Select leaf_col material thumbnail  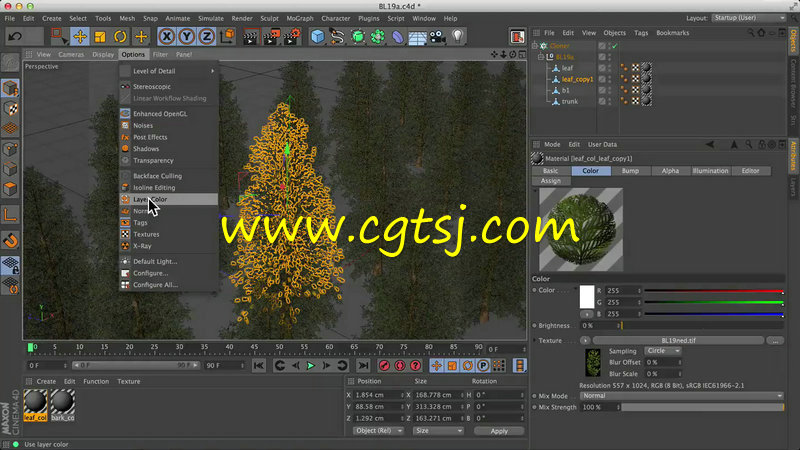click(35, 406)
